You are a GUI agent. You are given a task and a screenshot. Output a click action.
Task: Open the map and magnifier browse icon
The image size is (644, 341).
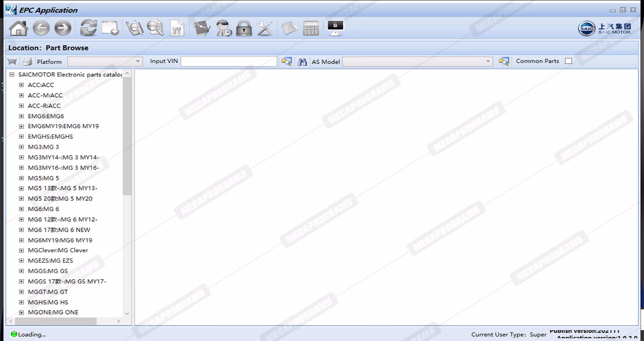click(x=134, y=28)
